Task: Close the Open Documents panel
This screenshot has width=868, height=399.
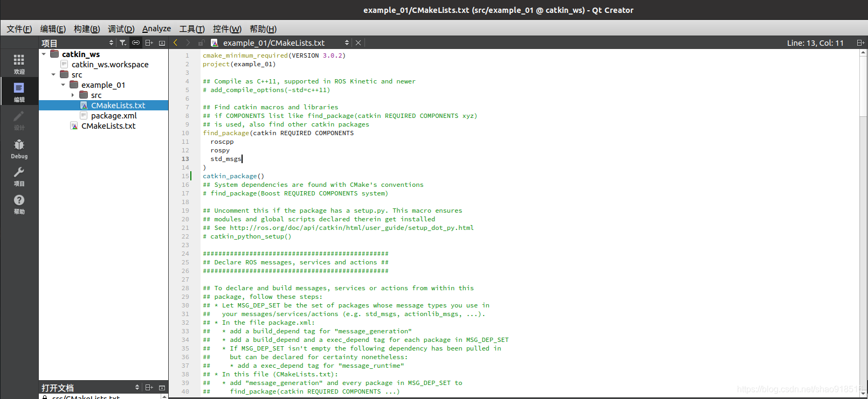Action: point(162,387)
